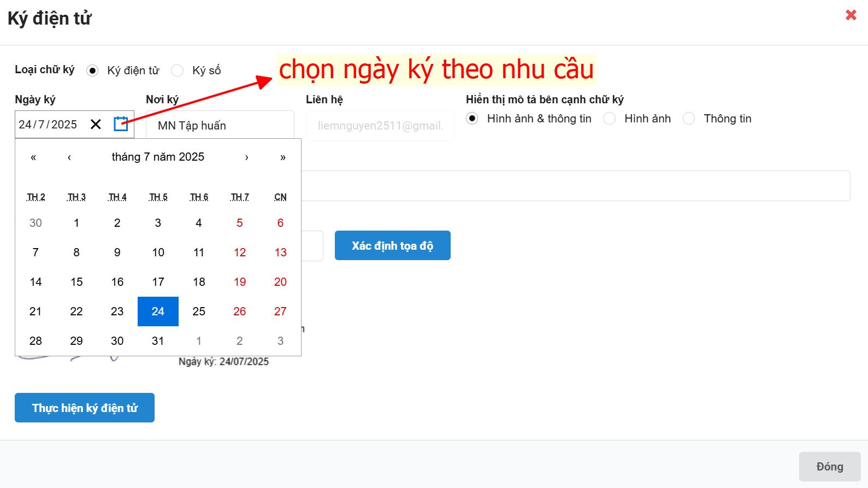Expand month view via tháng 7 năm 2025 label
This screenshot has width=868, height=488.
[x=158, y=157]
